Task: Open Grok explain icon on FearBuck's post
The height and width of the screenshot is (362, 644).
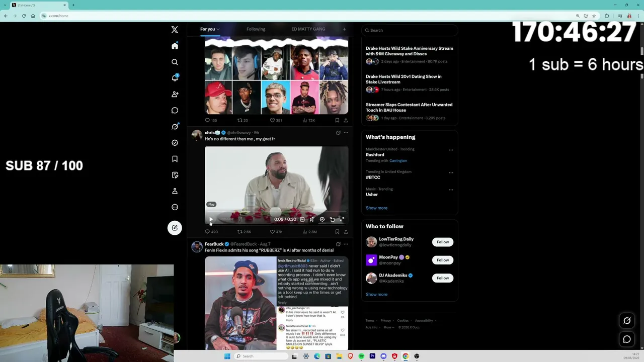Action: click(x=338, y=244)
